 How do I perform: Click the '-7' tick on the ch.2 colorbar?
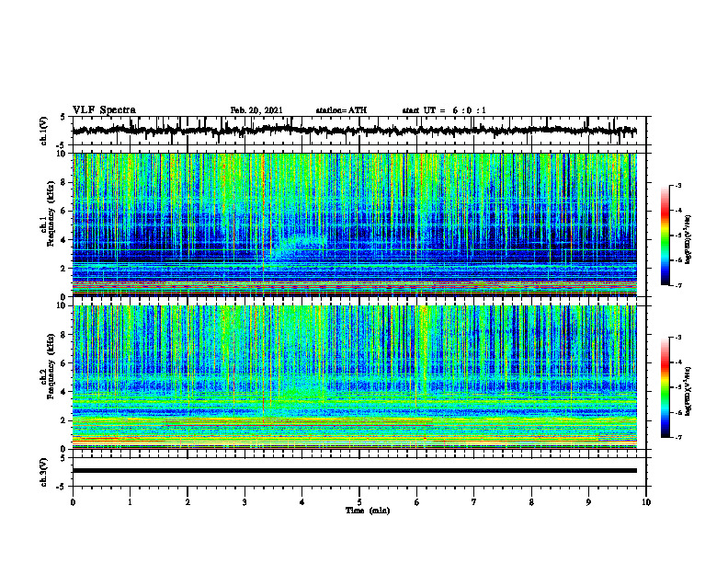click(x=678, y=437)
